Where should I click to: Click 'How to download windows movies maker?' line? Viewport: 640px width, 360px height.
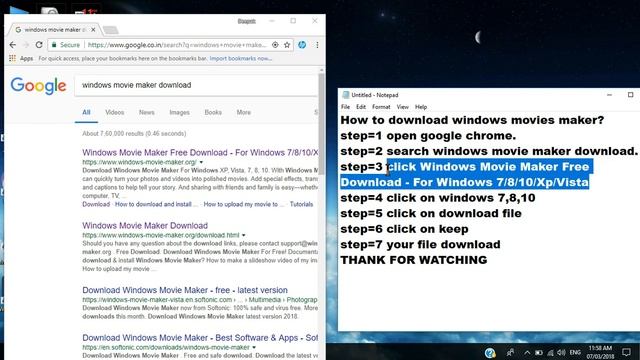pyautogui.click(x=472, y=120)
